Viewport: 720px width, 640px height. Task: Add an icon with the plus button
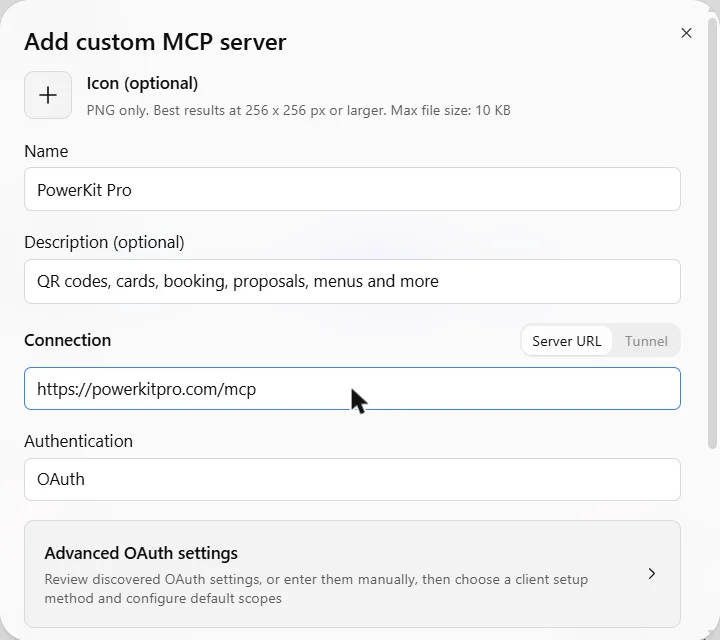48,95
